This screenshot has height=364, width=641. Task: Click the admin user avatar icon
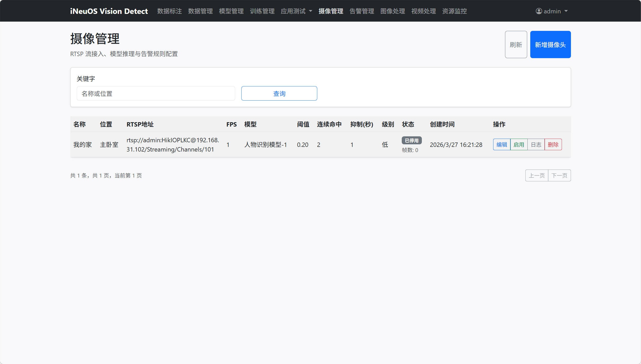pyautogui.click(x=539, y=11)
